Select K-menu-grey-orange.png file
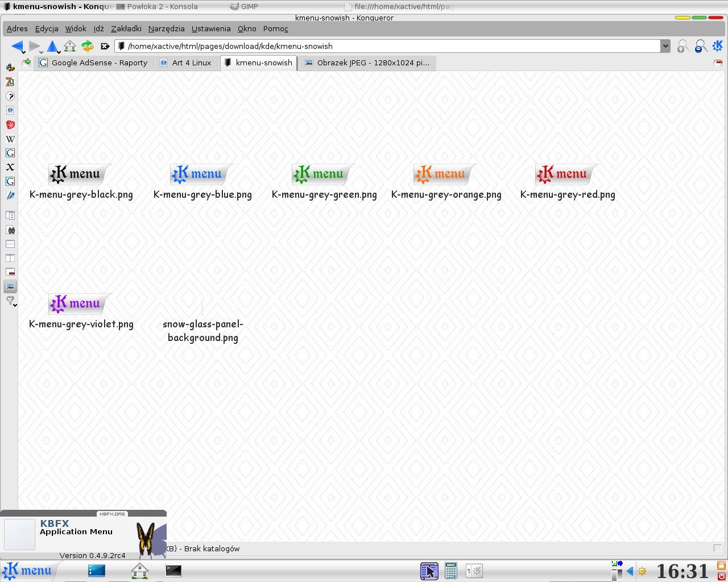728x582 pixels. coord(446,182)
